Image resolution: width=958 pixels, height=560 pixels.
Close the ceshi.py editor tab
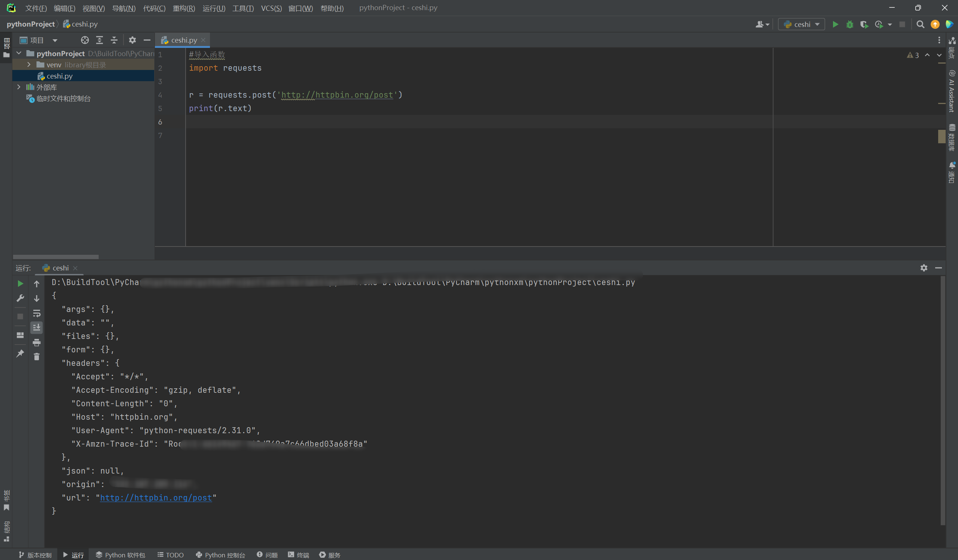point(203,40)
